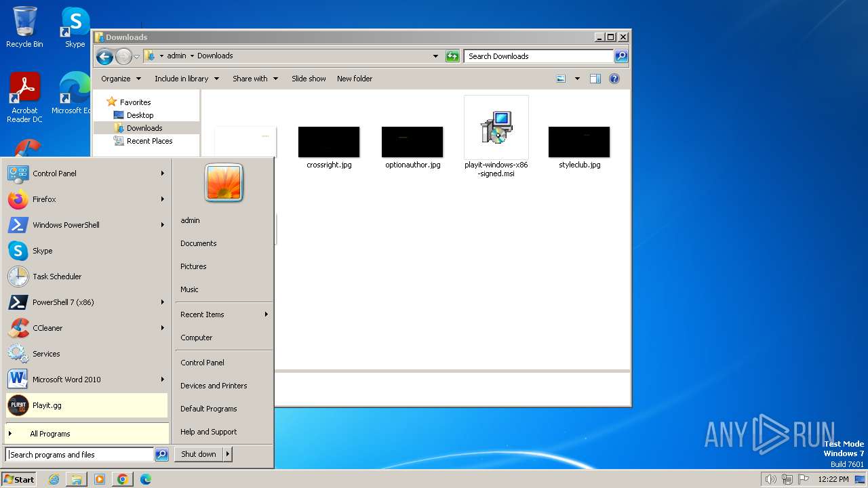Click the Forward arrow in Downloads window
The image size is (868, 488).
tap(123, 56)
